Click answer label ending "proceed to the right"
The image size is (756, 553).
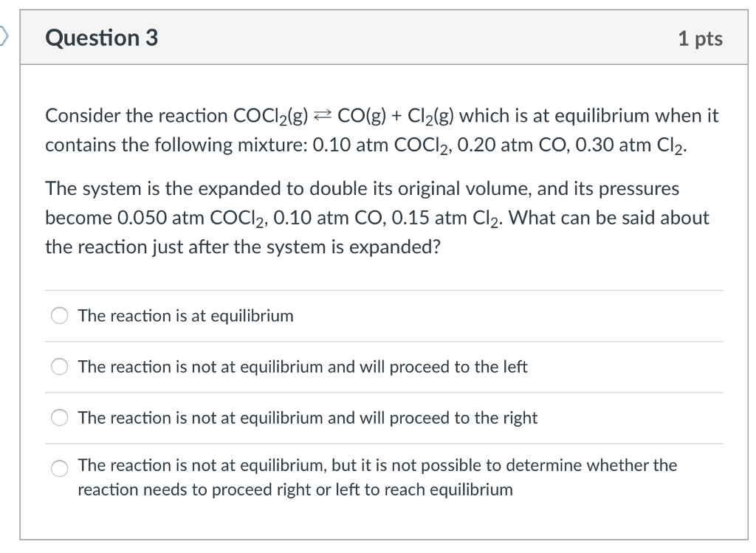[x=308, y=418]
